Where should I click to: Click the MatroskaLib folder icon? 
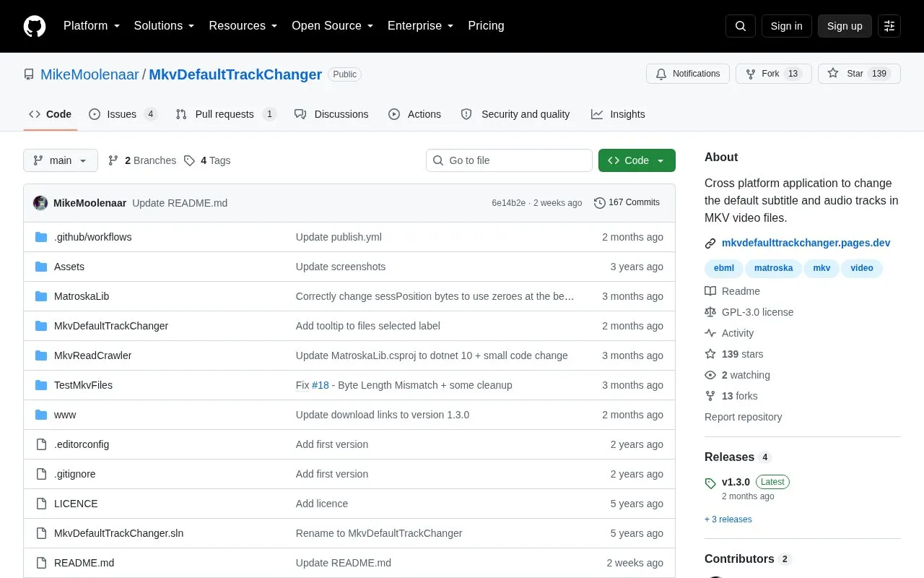(41, 296)
